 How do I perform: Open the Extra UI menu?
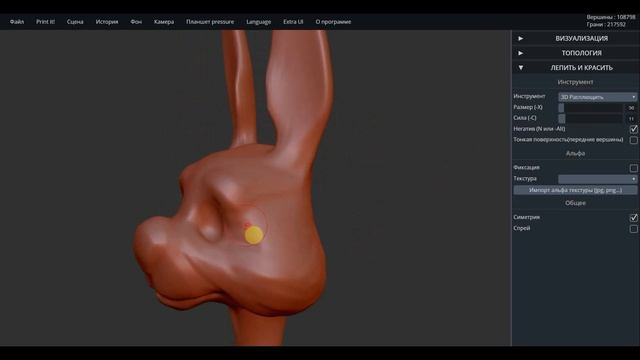(293, 22)
